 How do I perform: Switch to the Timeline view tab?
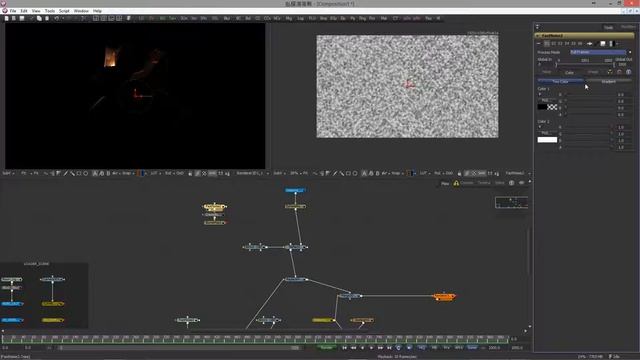pos(484,183)
